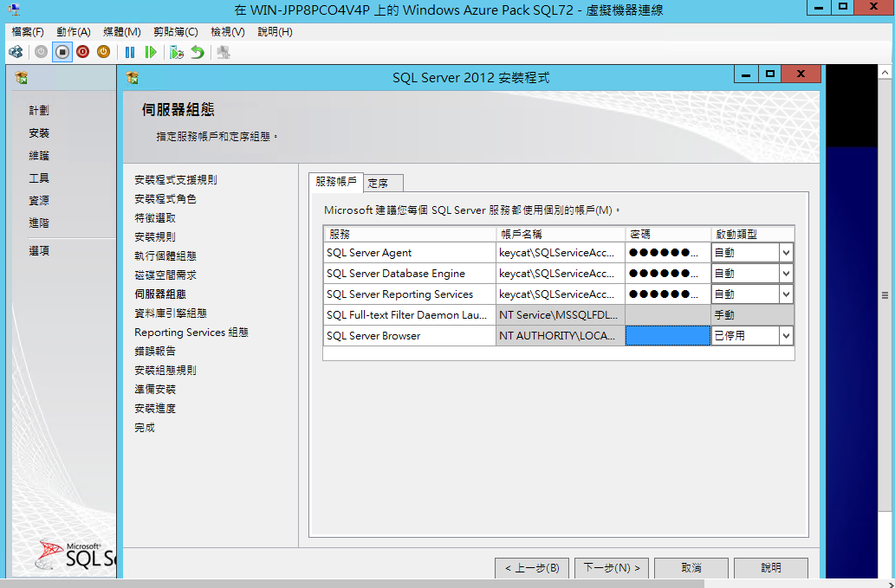The width and height of the screenshot is (895, 588).
Task: Open the 媒體(M) menu
Action: tap(122, 32)
